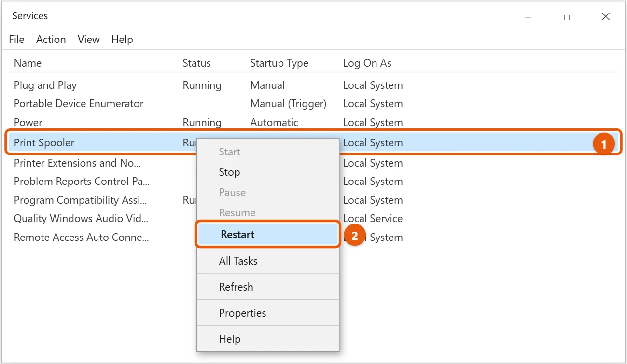Select the Print Spooler service
This screenshot has width=627, height=364.
313,143
